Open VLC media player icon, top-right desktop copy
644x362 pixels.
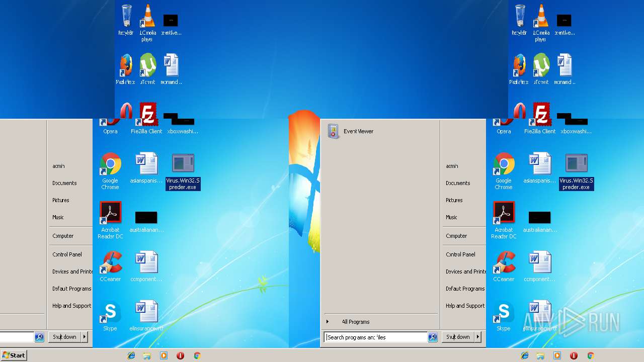click(541, 23)
